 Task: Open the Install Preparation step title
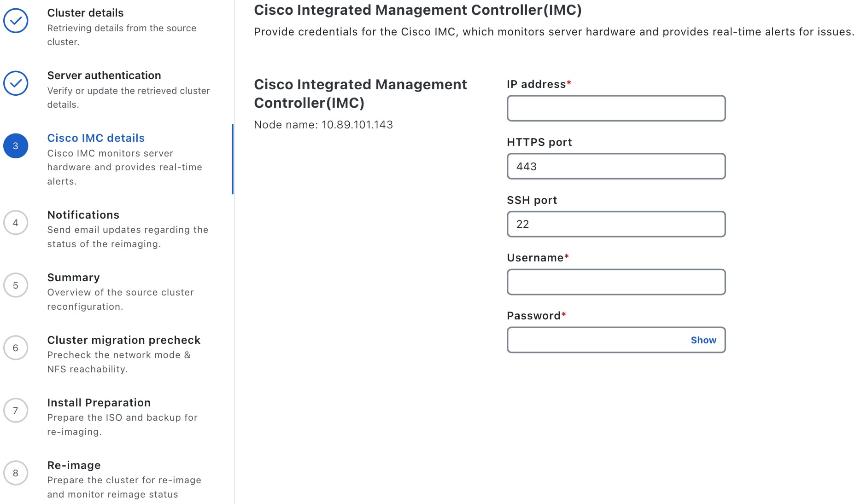pos(99,403)
